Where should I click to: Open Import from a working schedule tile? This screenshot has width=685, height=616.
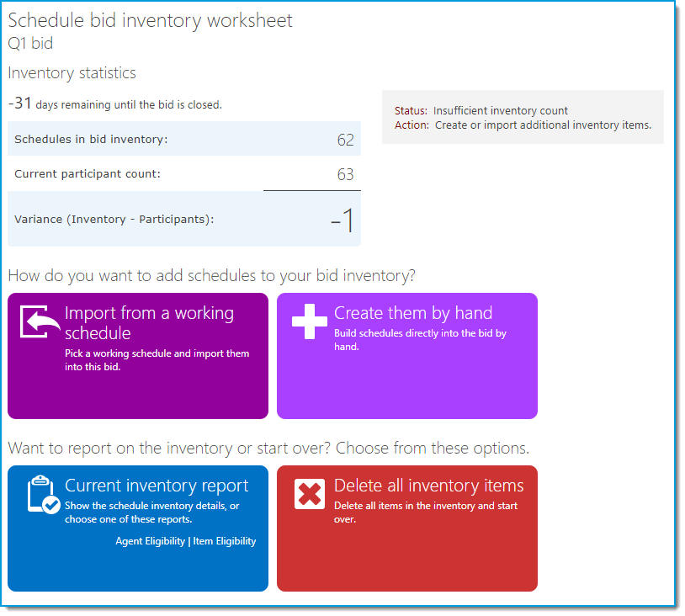point(138,357)
